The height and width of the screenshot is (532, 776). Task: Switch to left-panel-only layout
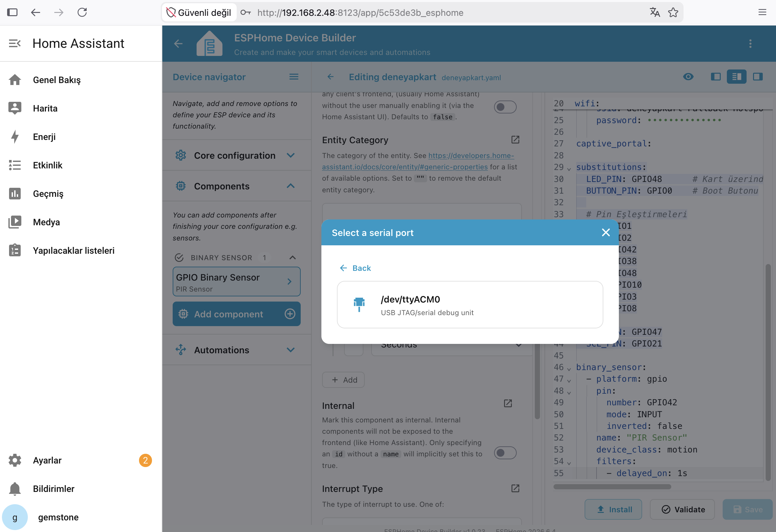(x=716, y=77)
